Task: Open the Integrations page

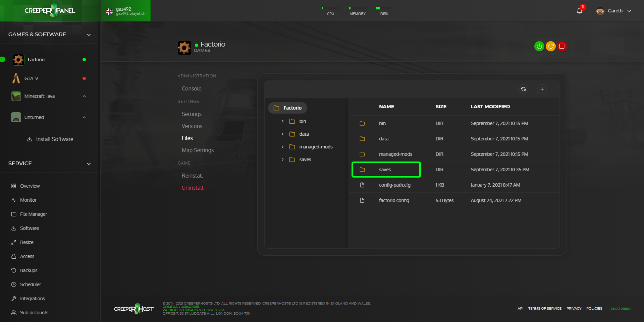Action: coord(33,299)
